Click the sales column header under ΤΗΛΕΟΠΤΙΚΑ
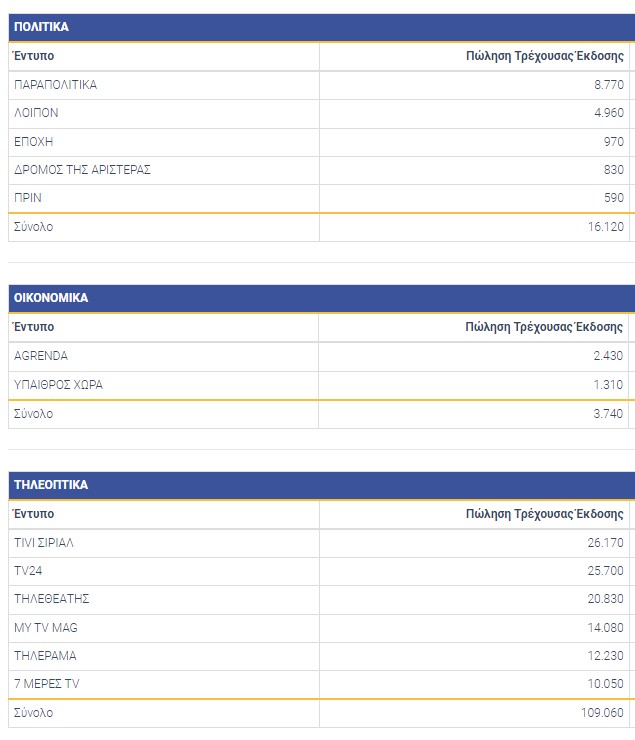 [x=544, y=515]
